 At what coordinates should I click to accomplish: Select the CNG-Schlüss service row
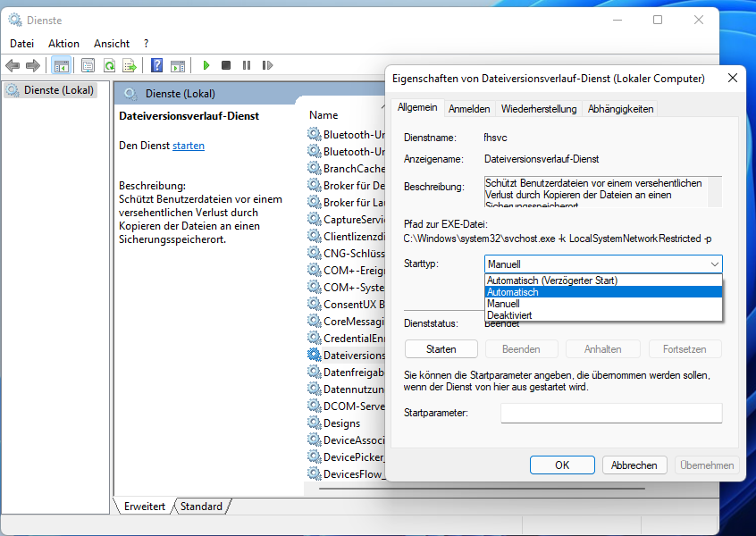pyautogui.click(x=346, y=253)
